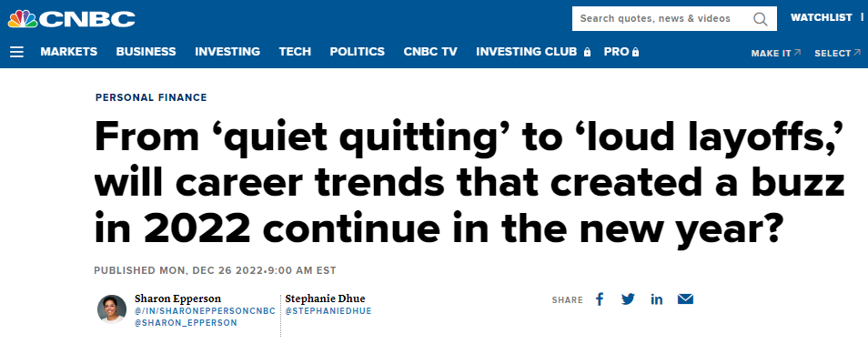The width and height of the screenshot is (868, 344).
Task: Open the Business menu
Action: click(x=146, y=52)
